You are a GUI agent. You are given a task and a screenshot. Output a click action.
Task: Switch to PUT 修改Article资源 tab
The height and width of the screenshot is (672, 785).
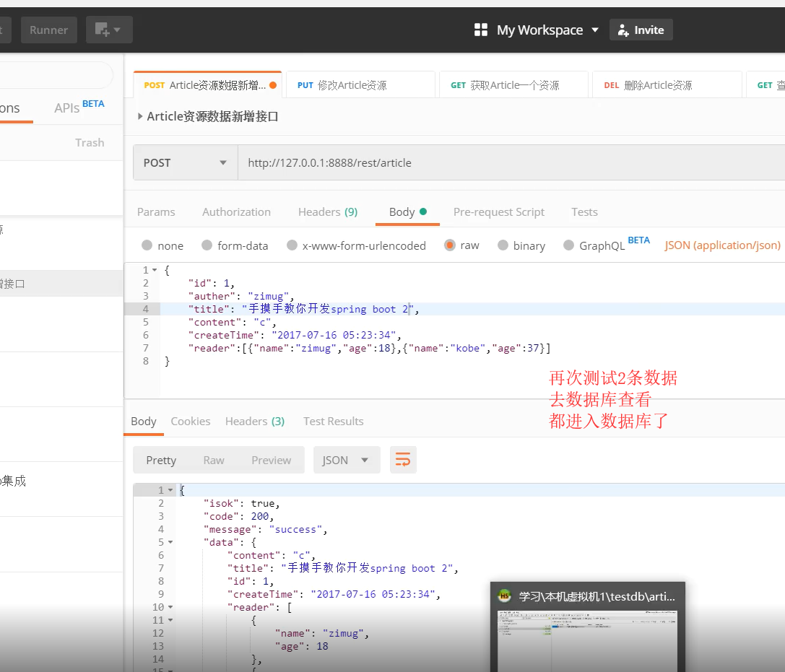pos(360,85)
